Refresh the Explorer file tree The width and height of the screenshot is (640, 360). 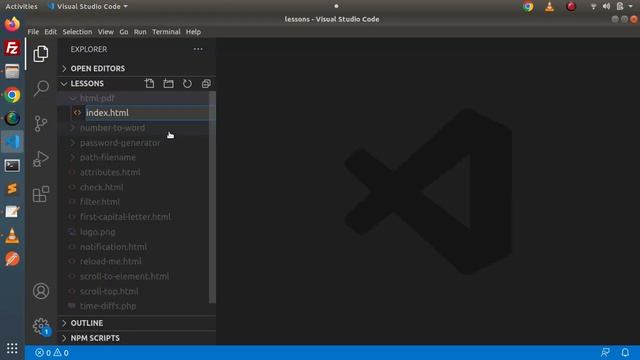pyautogui.click(x=187, y=84)
